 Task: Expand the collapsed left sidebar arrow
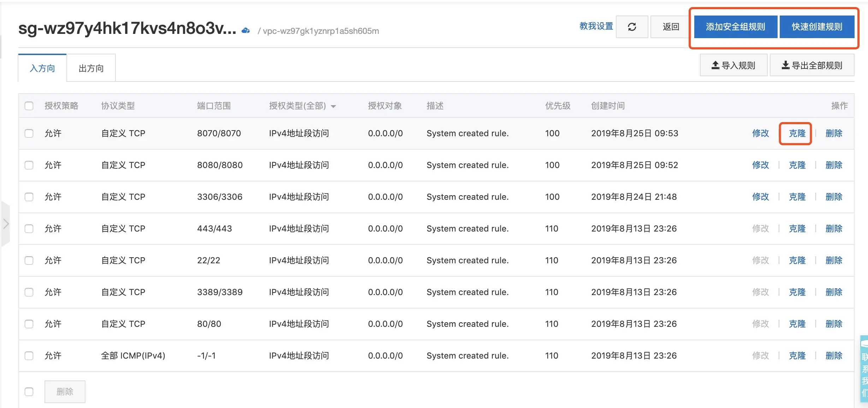point(6,223)
